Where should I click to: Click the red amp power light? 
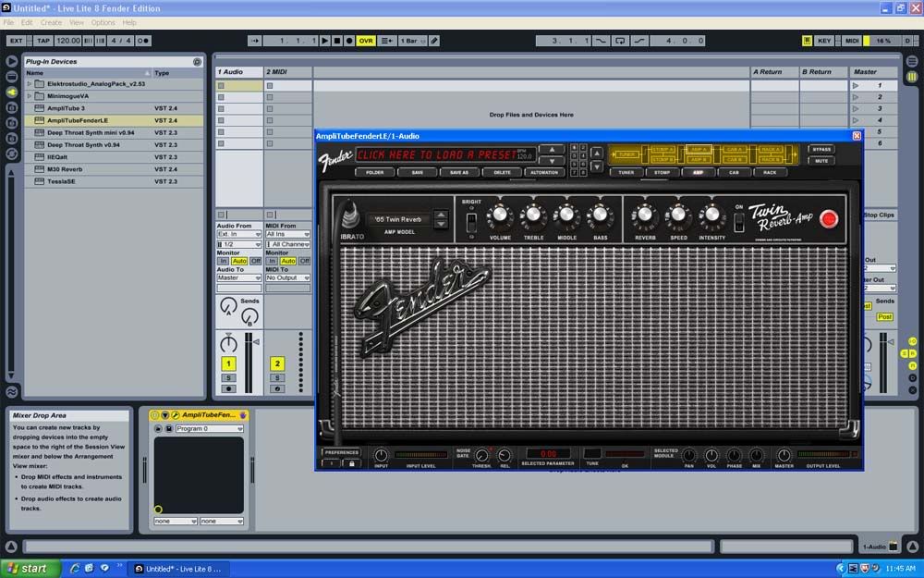coord(829,219)
